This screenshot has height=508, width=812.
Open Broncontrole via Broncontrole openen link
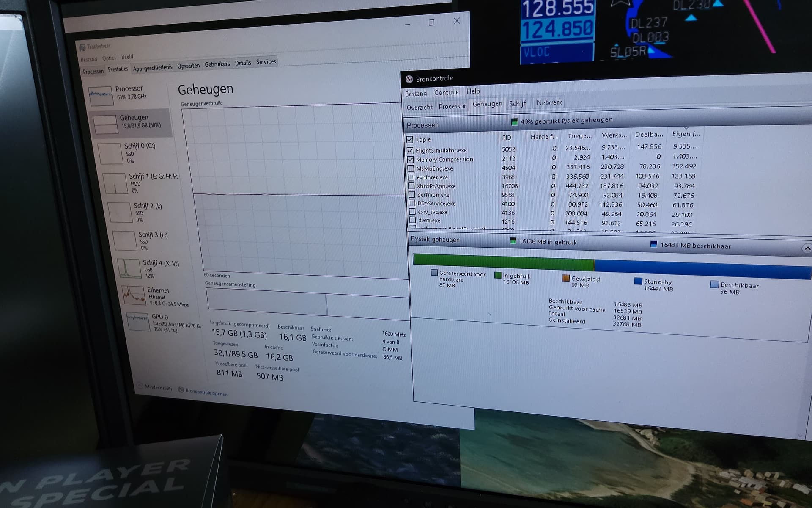coord(206,392)
